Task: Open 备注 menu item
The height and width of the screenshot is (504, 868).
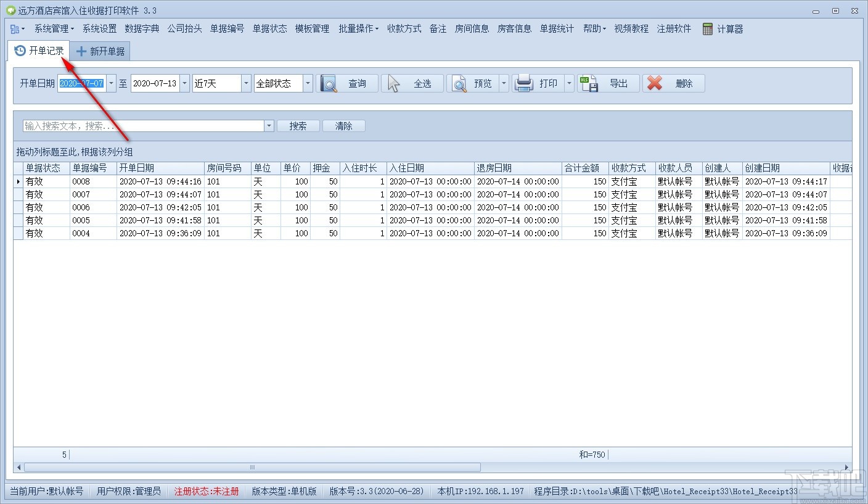Action: click(438, 29)
